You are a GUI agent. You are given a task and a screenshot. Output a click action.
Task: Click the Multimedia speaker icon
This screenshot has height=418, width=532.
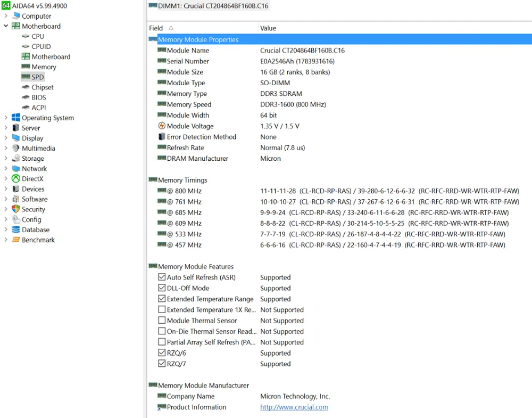coord(15,148)
